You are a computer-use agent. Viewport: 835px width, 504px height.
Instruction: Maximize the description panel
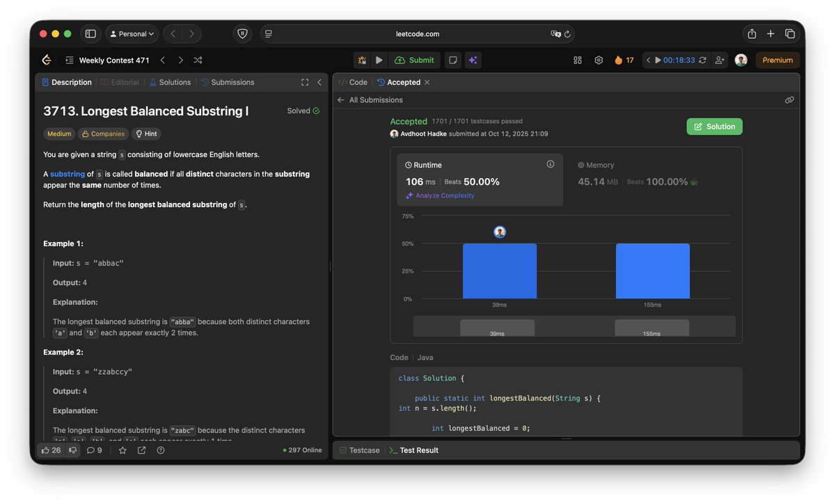[x=305, y=82]
